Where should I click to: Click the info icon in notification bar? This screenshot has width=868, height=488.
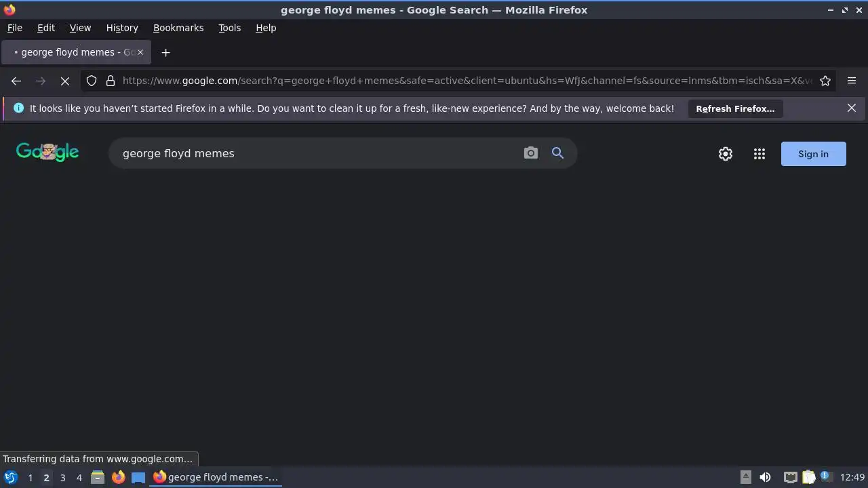coord(18,108)
